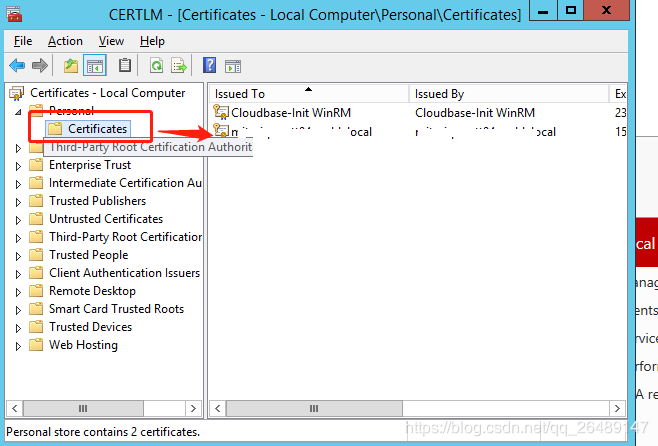Expand the Smart Card Trusted Roots node
The width and height of the screenshot is (658, 446).
pos(18,310)
